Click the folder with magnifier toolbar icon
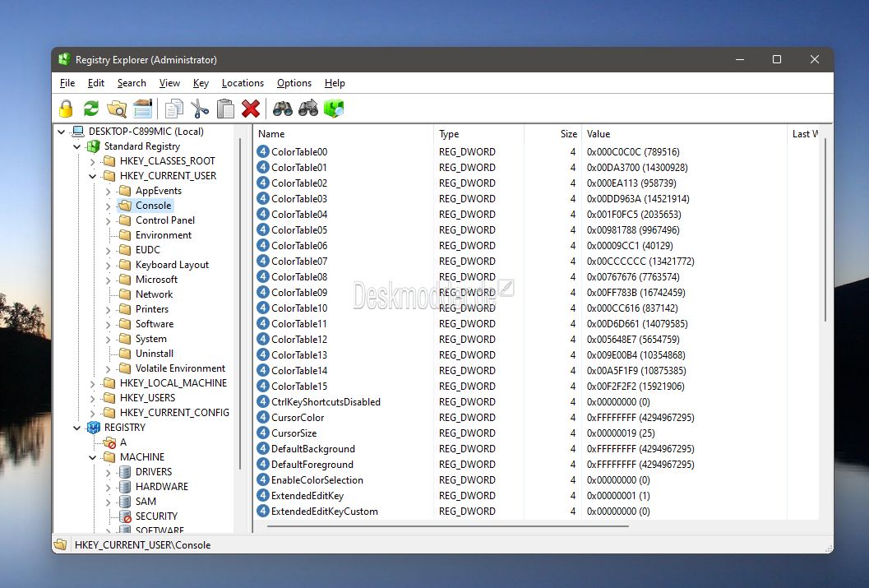869x588 pixels. (x=117, y=109)
